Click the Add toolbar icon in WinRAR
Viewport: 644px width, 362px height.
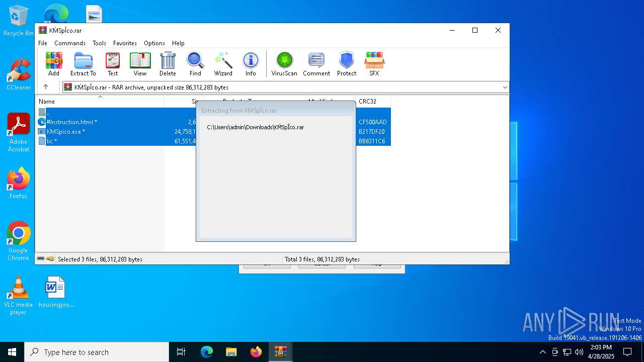pyautogui.click(x=54, y=64)
